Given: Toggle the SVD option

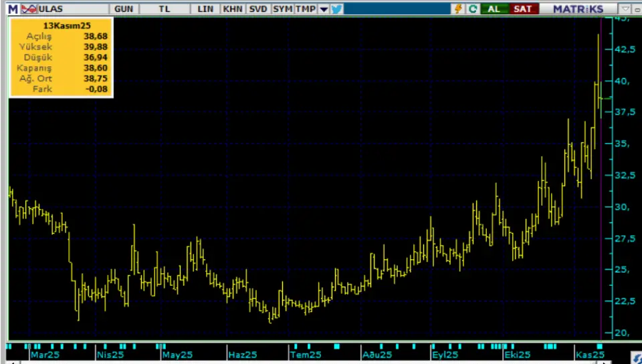Looking at the screenshot, I should 257,9.
